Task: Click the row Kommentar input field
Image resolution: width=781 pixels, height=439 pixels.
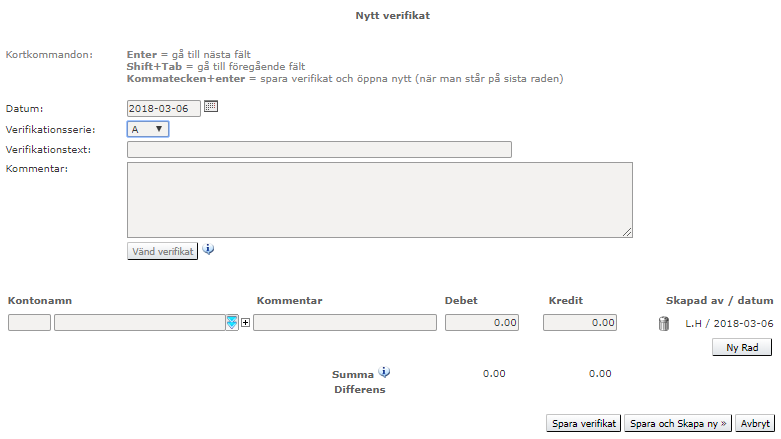Action: tap(345, 322)
